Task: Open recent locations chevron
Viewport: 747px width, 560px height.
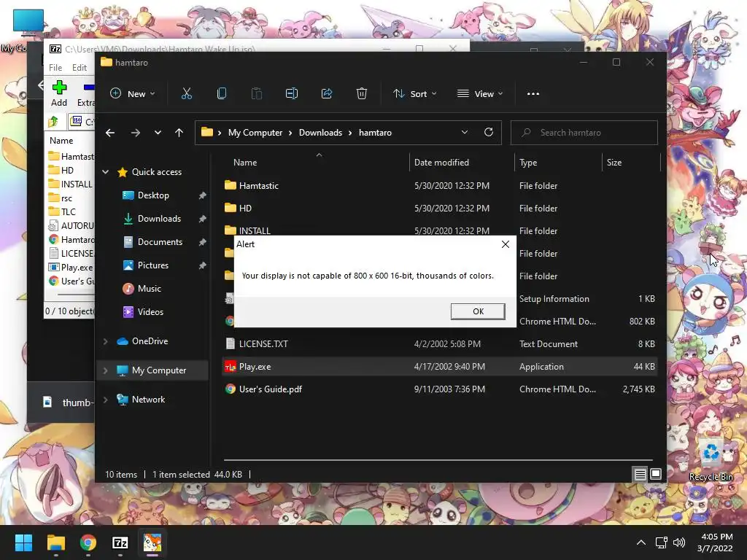Action: (x=158, y=133)
